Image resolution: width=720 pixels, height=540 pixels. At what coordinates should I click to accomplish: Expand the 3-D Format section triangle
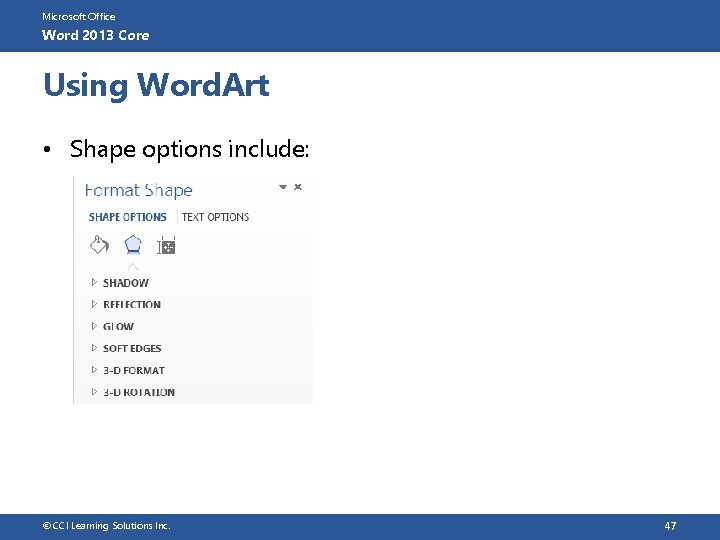[94, 370]
